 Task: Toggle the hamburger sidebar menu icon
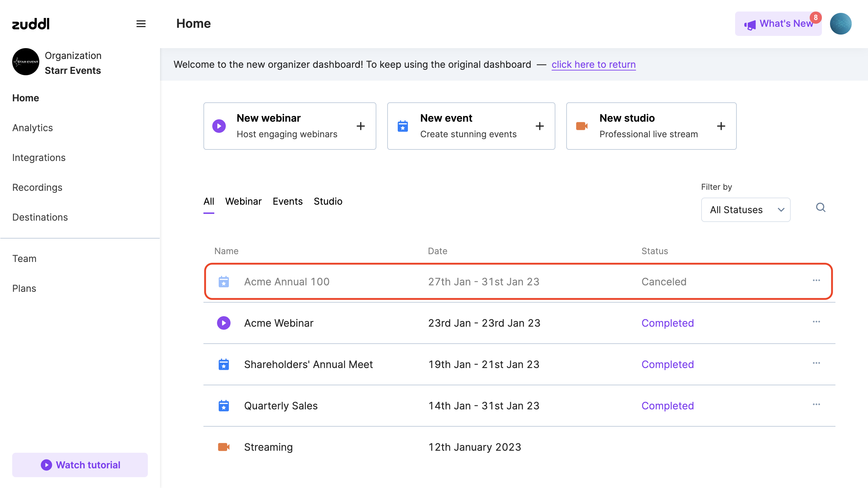141,24
